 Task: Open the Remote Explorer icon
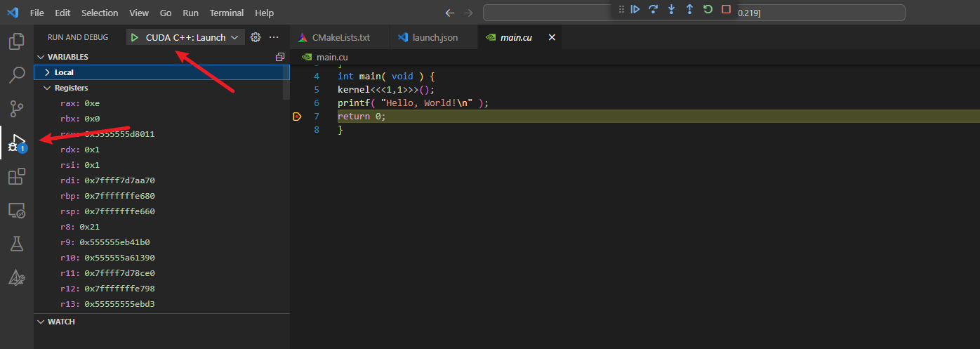pos(16,210)
